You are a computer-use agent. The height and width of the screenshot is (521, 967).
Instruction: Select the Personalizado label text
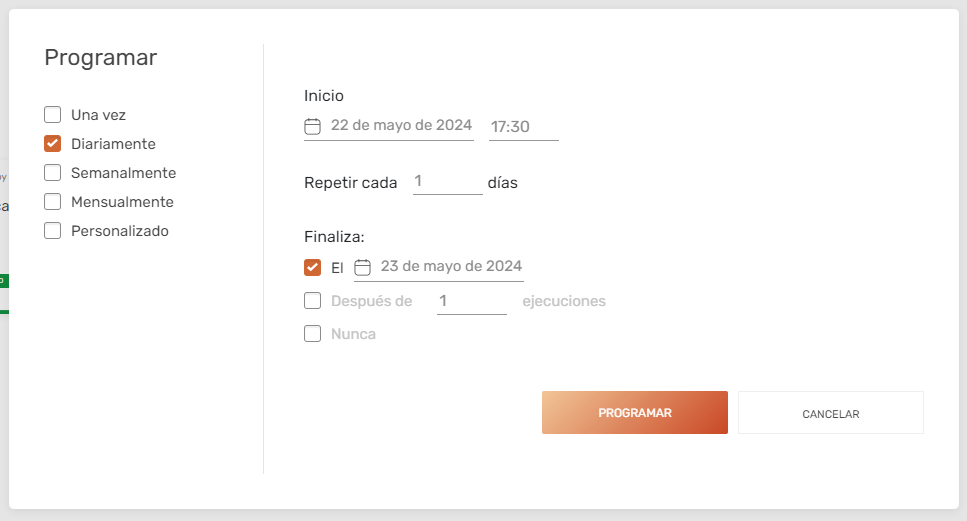(x=120, y=231)
